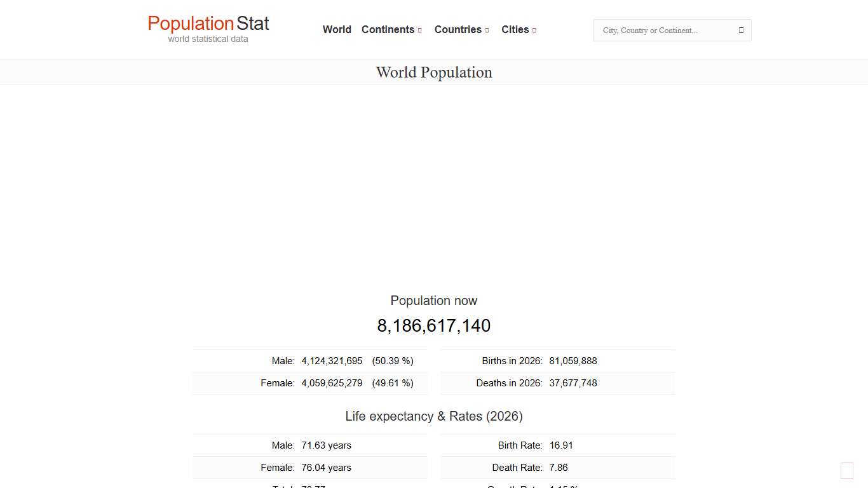This screenshot has height=488, width=868.
Task: Open the Countries dropdown menu
Action: point(458,29)
